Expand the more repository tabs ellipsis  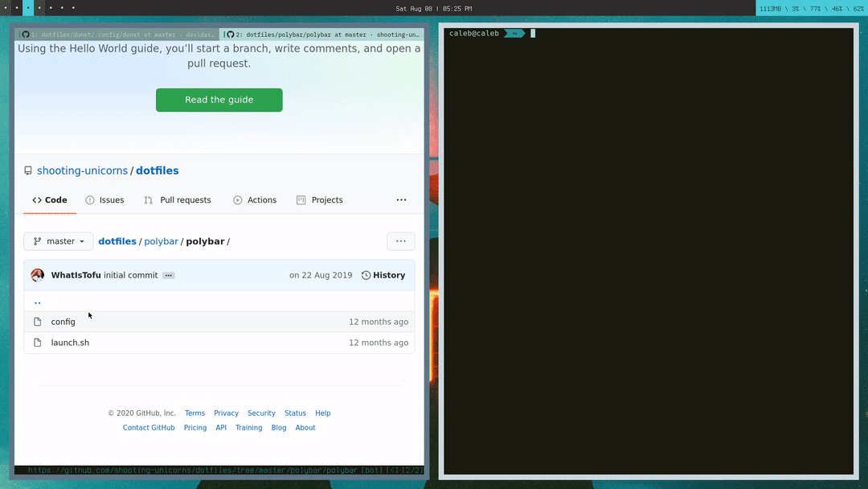(401, 200)
